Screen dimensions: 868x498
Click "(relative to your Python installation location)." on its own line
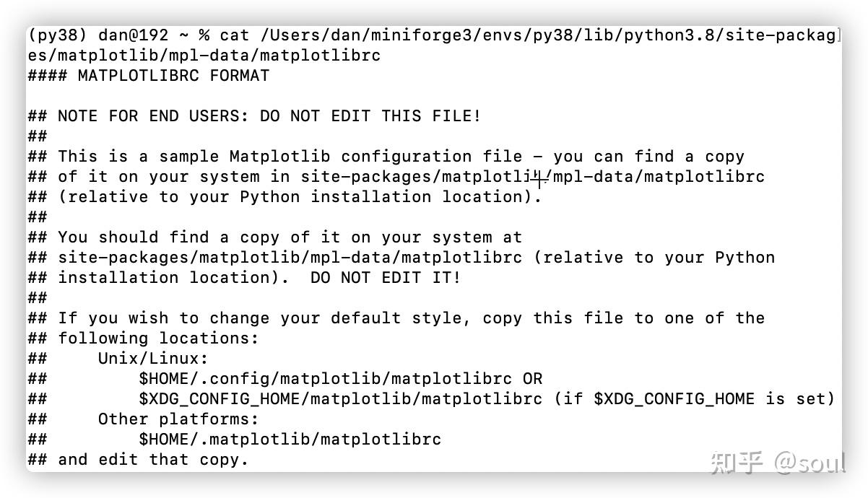tap(299, 196)
